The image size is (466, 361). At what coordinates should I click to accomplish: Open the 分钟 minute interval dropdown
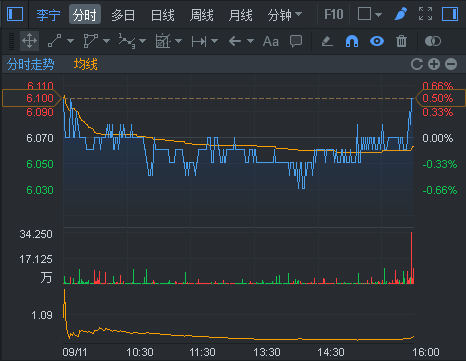pos(285,15)
